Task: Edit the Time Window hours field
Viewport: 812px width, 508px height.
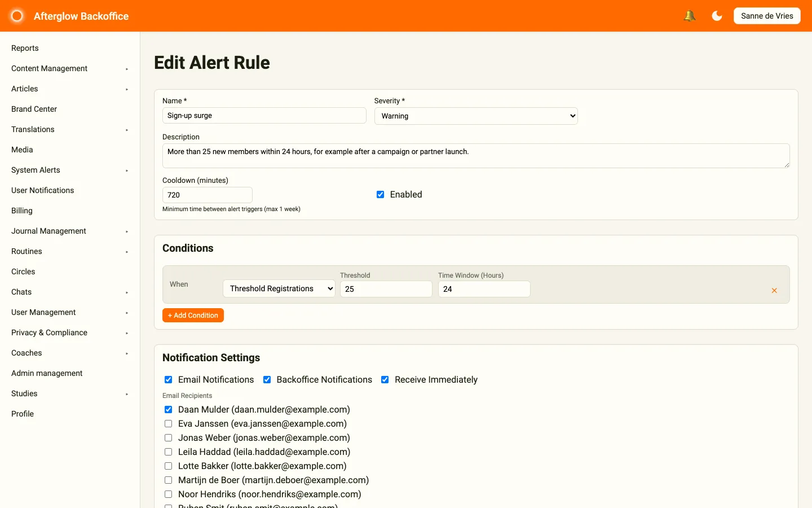Action: click(x=484, y=289)
